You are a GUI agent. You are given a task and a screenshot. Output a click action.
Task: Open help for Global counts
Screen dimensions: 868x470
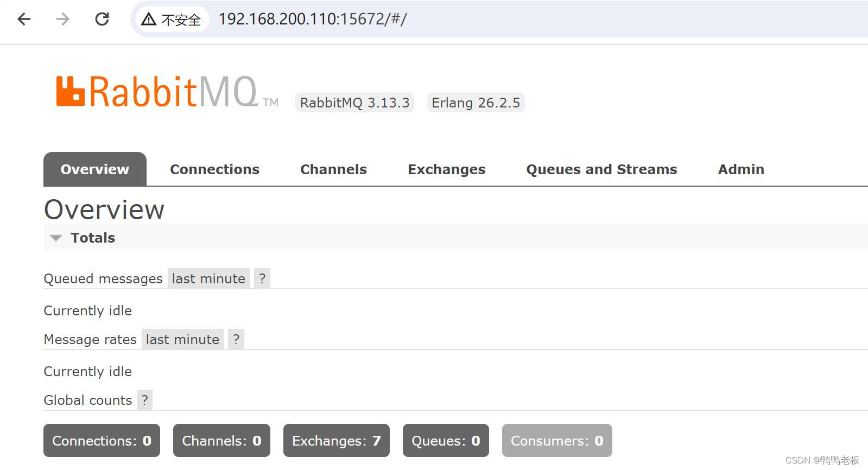pyautogui.click(x=144, y=400)
